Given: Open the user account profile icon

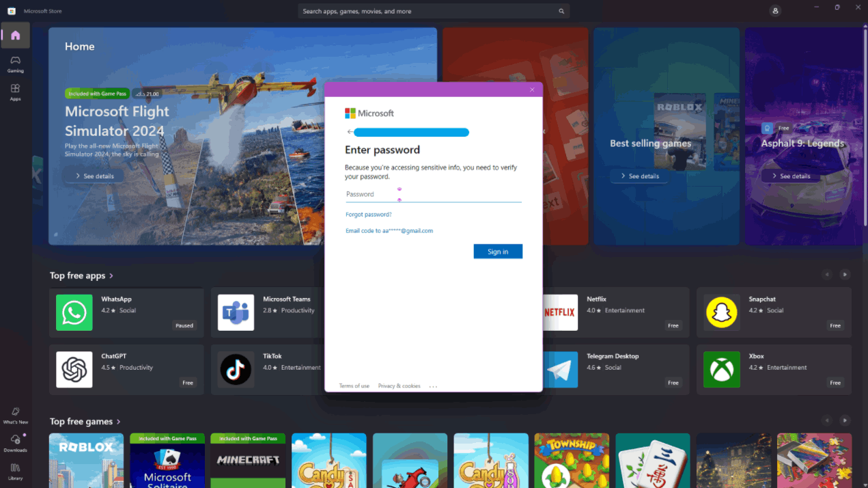Looking at the screenshot, I should click(x=774, y=11).
